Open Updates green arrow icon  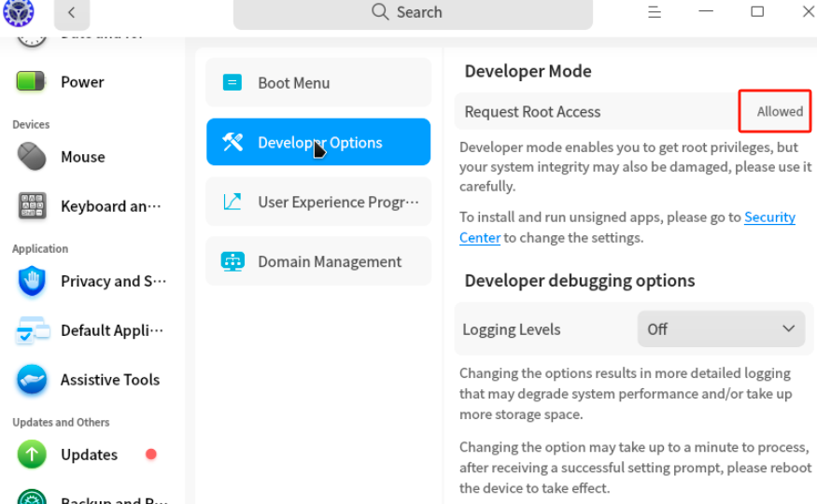tap(32, 455)
